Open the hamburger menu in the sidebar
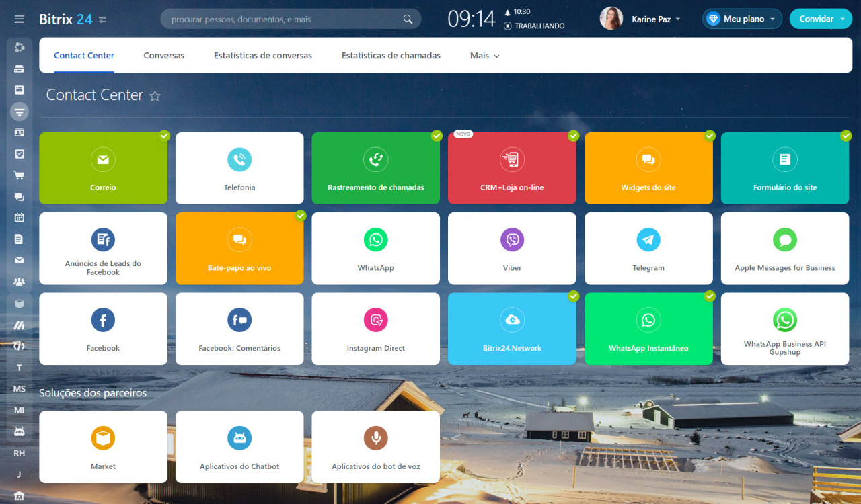861x504 pixels. 19,19
